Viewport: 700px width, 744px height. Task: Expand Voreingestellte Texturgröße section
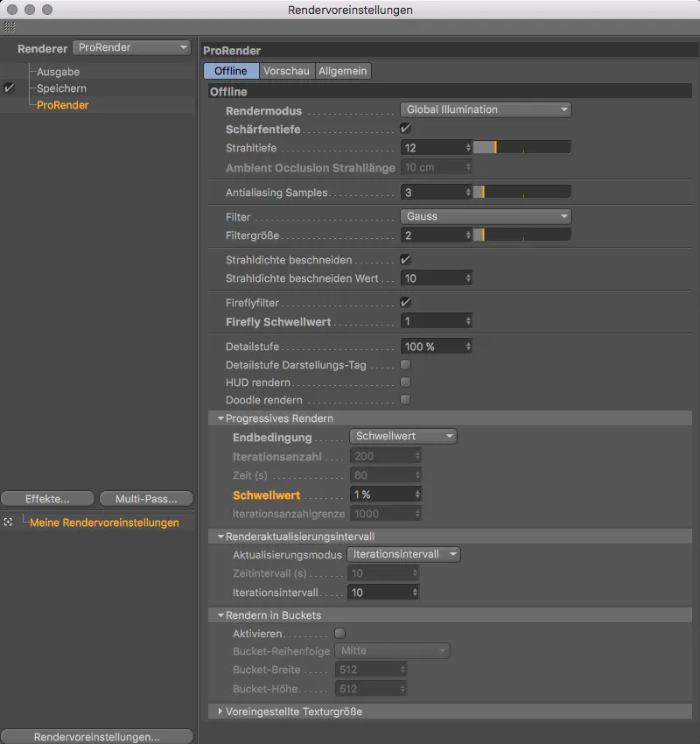point(220,711)
